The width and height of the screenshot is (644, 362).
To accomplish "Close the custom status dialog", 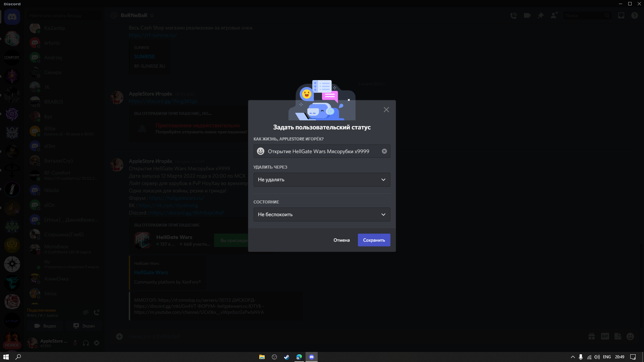I will click(x=386, y=110).
